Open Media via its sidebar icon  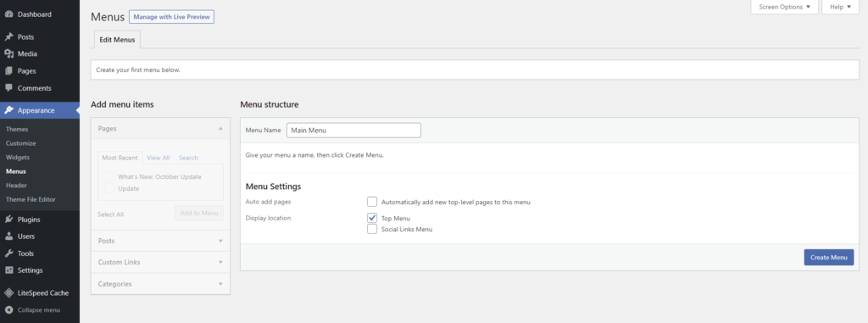point(8,53)
